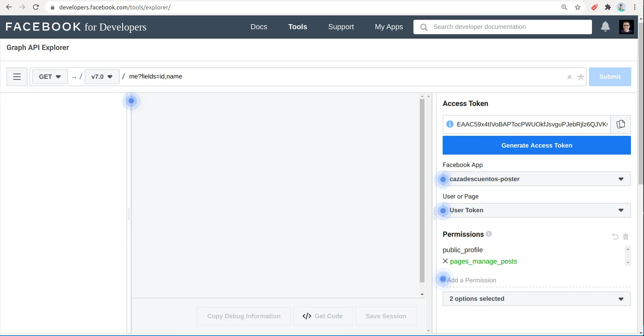
Task: Click the access token text field
Action: 532,124
